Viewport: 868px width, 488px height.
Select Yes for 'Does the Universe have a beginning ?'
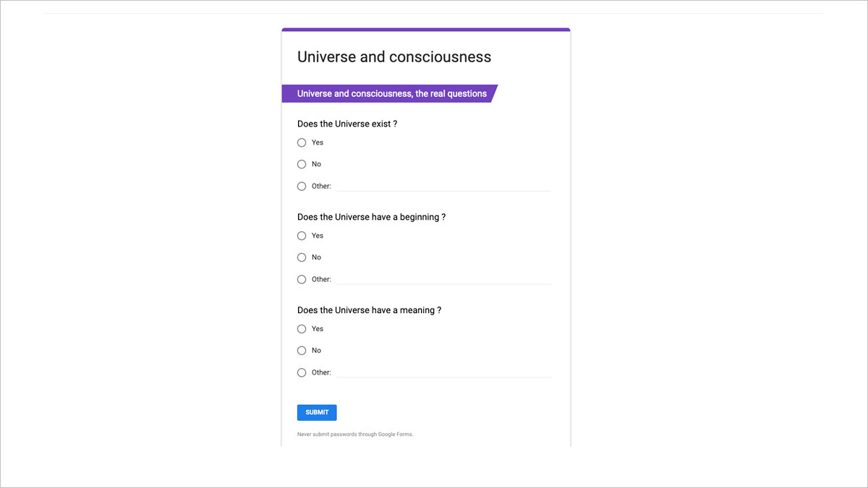[302, 236]
